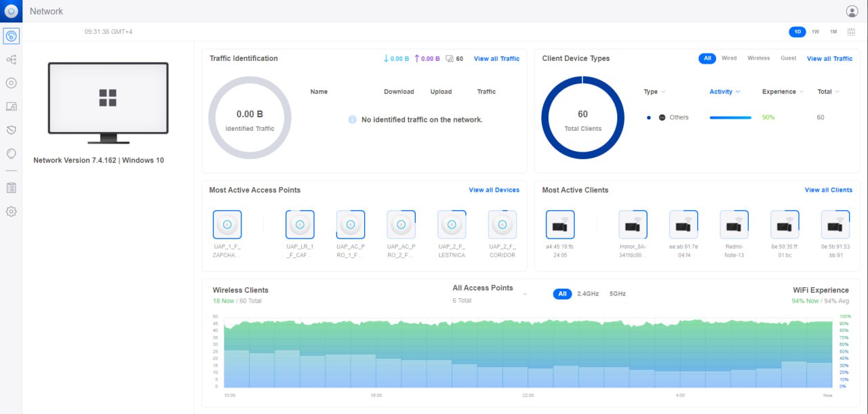
Task: Filter wireless clients chart by 5GHz
Action: [x=617, y=293]
